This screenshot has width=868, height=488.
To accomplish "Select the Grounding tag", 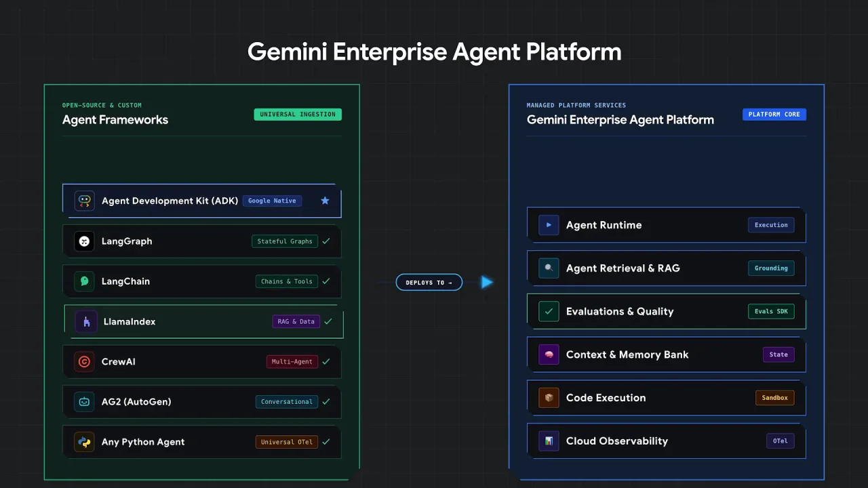I will tap(771, 268).
